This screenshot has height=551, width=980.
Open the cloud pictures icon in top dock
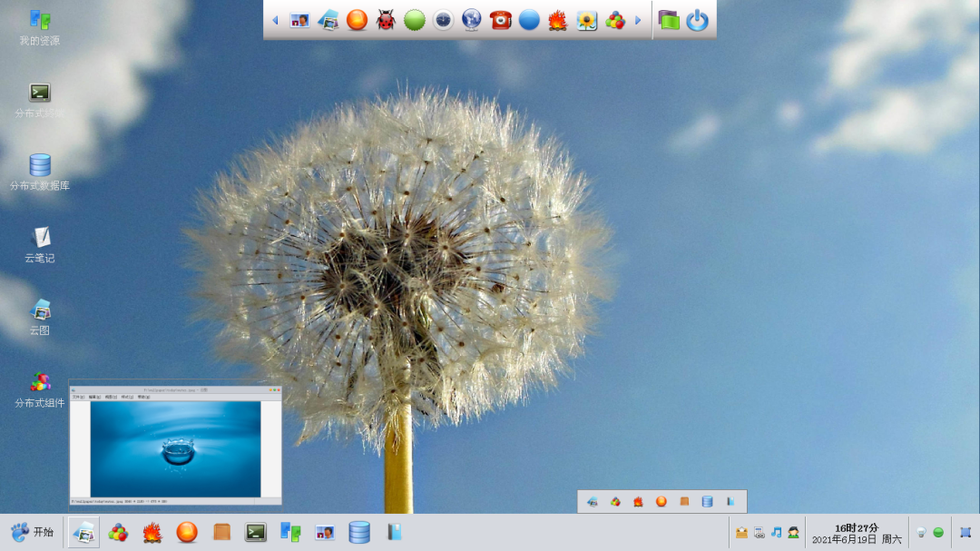pos(328,21)
